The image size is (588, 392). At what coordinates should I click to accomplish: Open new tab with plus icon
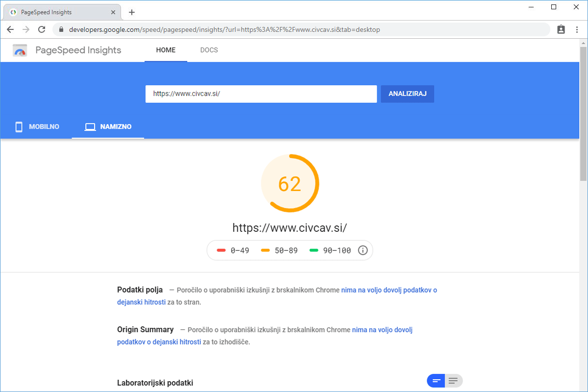click(131, 12)
